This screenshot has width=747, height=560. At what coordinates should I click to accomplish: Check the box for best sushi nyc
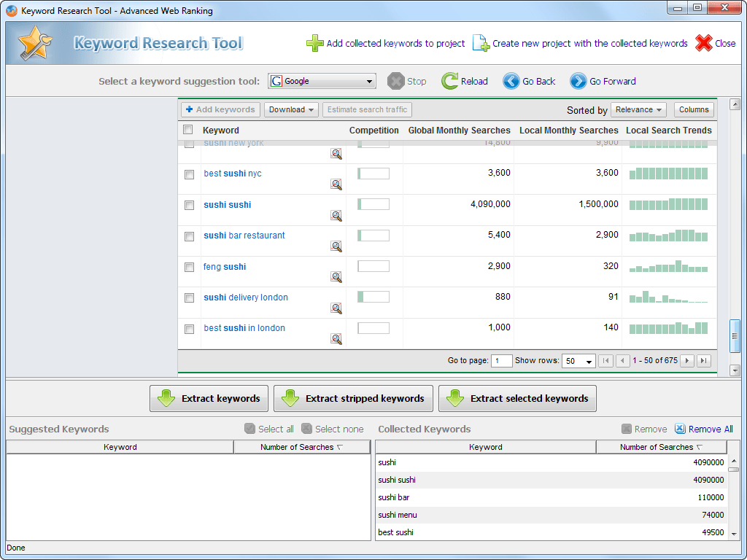189,174
